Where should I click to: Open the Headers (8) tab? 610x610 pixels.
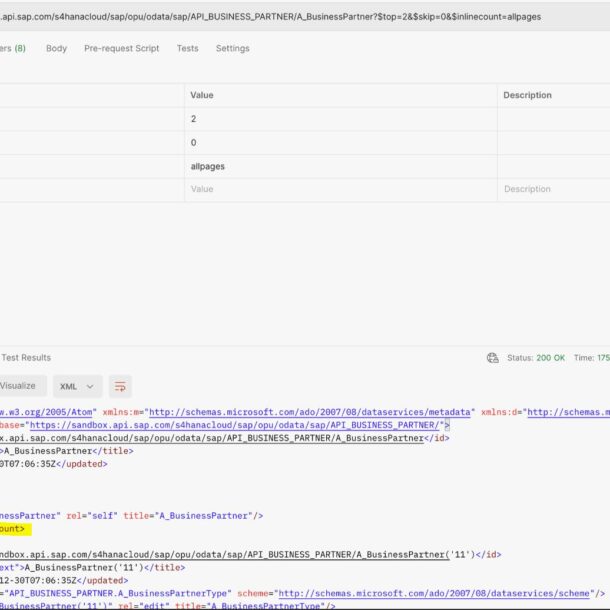[12, 48]
